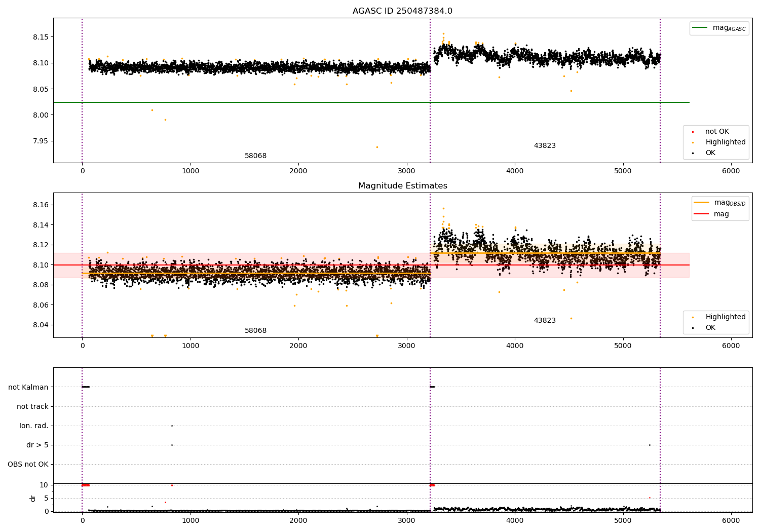Click the '58068' obsid label in middle plot
Viewport: 760px width, 532px height.
[x=255, y=331]
